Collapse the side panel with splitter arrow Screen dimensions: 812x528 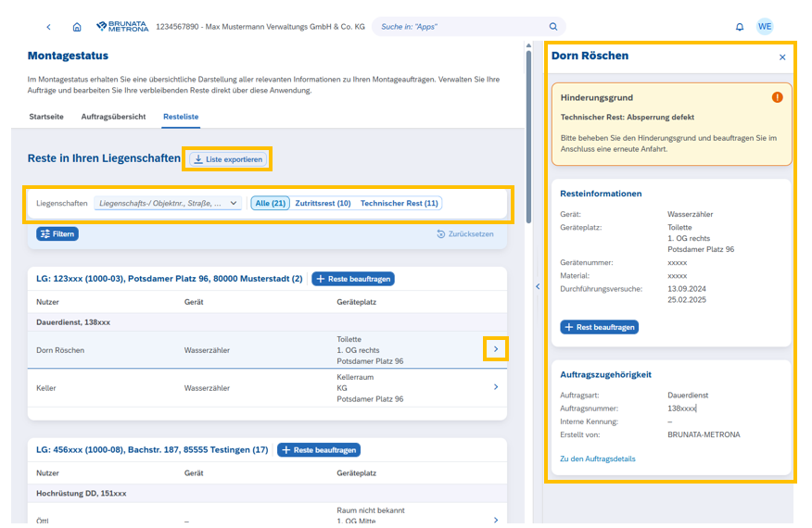pyautogui.click(x=537, y=286)
